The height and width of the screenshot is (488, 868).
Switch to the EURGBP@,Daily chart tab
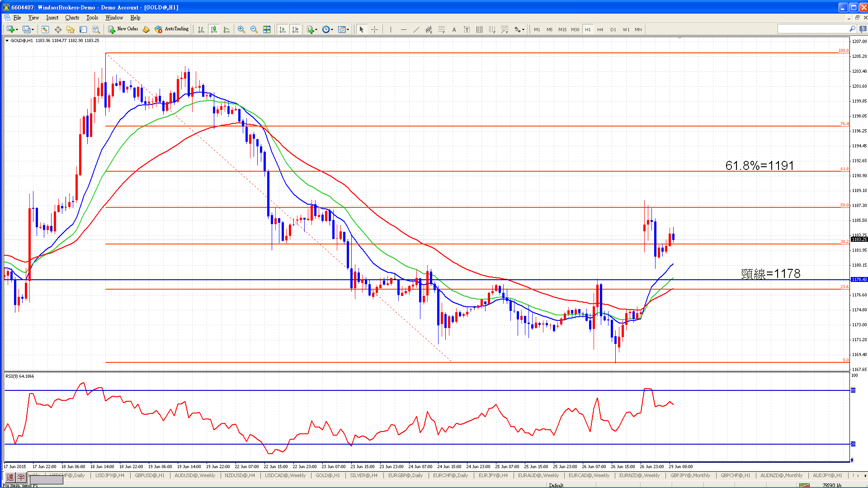(406, 475)
